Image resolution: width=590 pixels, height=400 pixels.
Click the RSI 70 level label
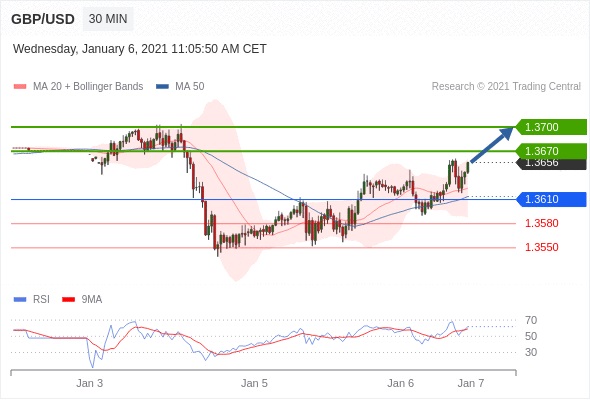tap(531, 321)
